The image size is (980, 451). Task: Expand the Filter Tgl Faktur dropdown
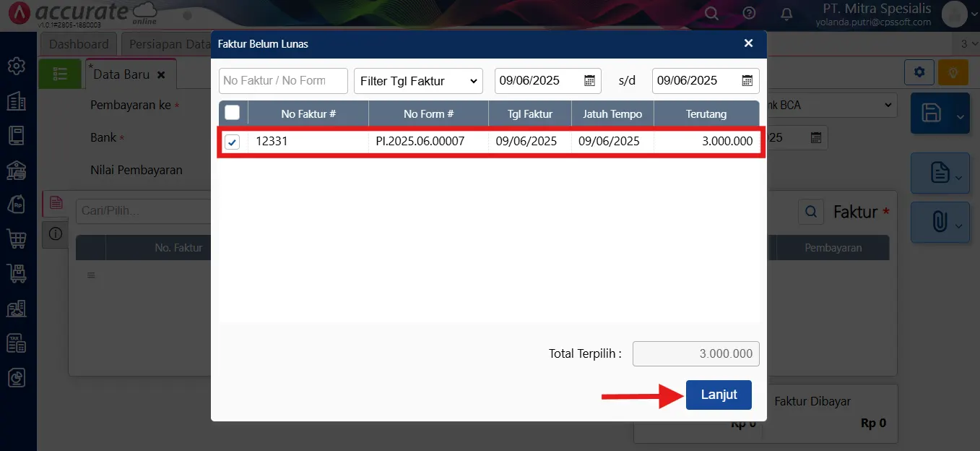point(418,81)
